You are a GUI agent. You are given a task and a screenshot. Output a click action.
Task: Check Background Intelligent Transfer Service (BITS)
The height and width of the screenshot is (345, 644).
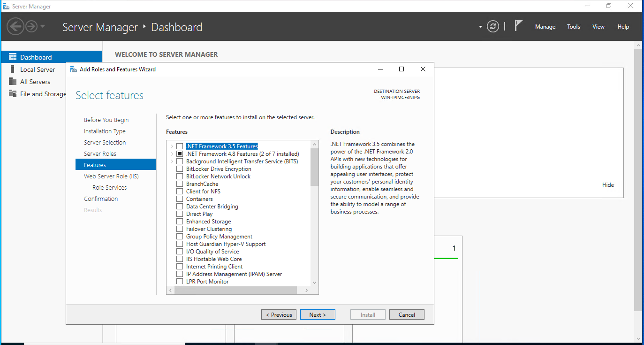pos(180,161)
